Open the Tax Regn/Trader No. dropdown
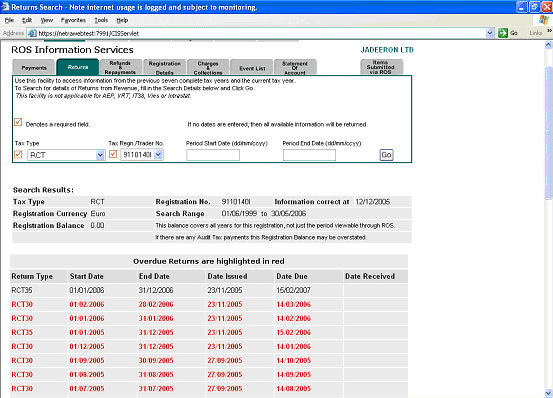 tap(158, 154)
